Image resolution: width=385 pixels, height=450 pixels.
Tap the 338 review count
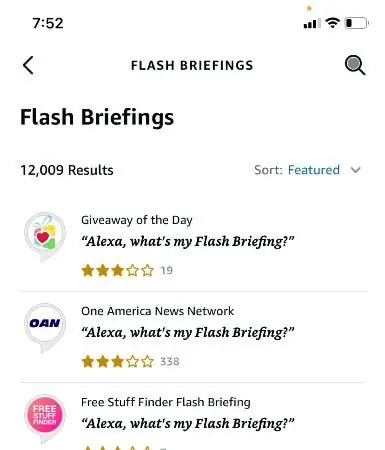170,362
